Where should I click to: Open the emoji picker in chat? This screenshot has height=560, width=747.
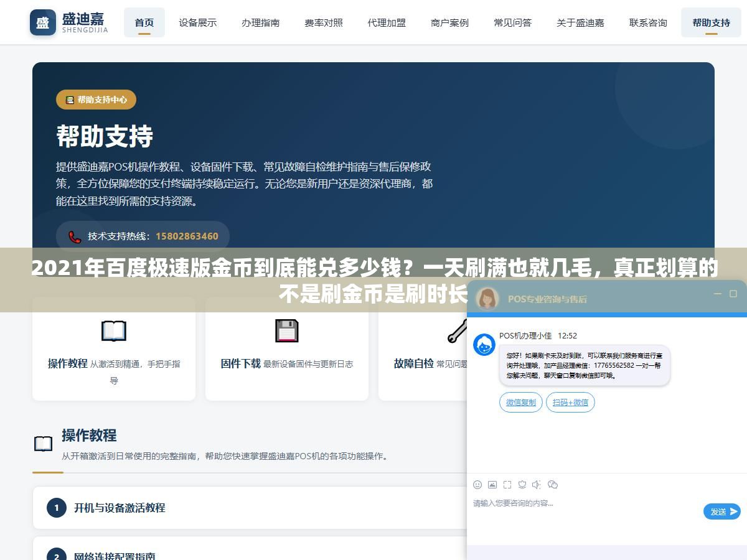(477, 485)
